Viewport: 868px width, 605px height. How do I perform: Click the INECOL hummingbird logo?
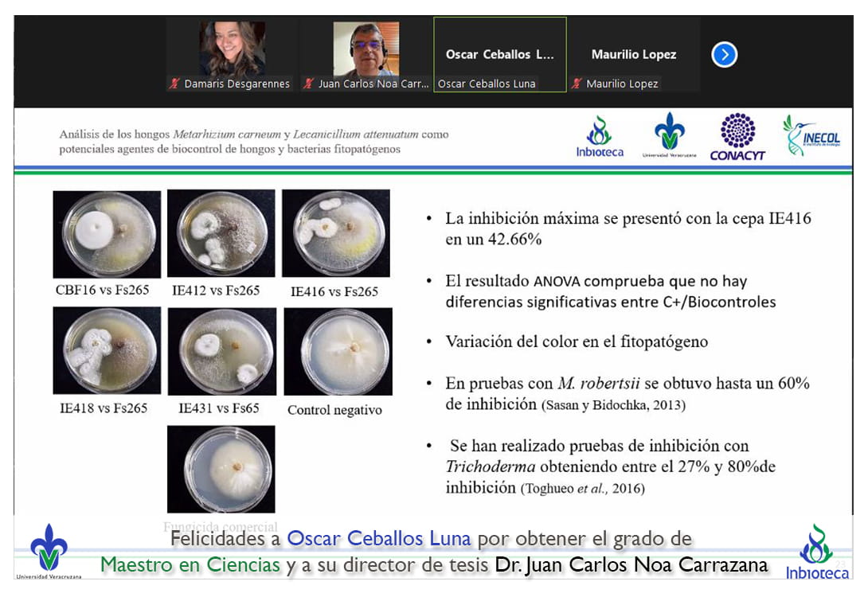pyautogui.click(x=811, y=135)
